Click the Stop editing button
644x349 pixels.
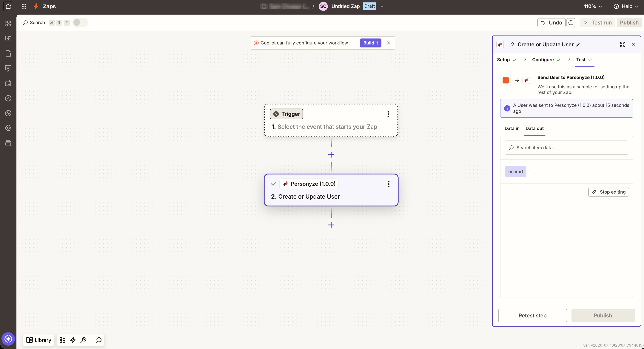(x=608, y=192)
